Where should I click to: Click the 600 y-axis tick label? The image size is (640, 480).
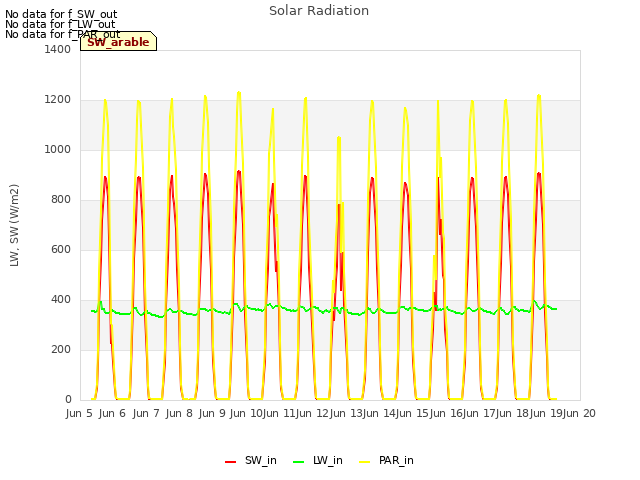(61, 249)
